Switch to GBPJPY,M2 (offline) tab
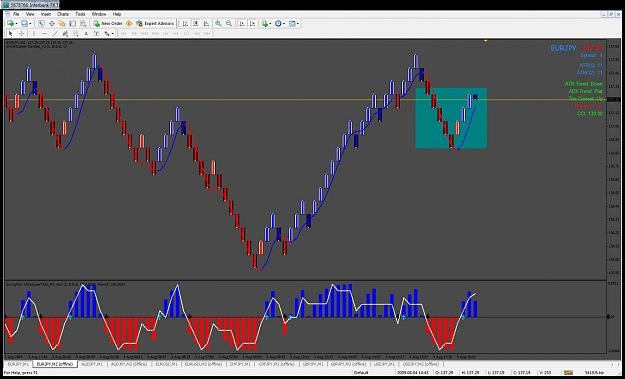This screenshot has width=625, height=379. click(x=348, y=364)
